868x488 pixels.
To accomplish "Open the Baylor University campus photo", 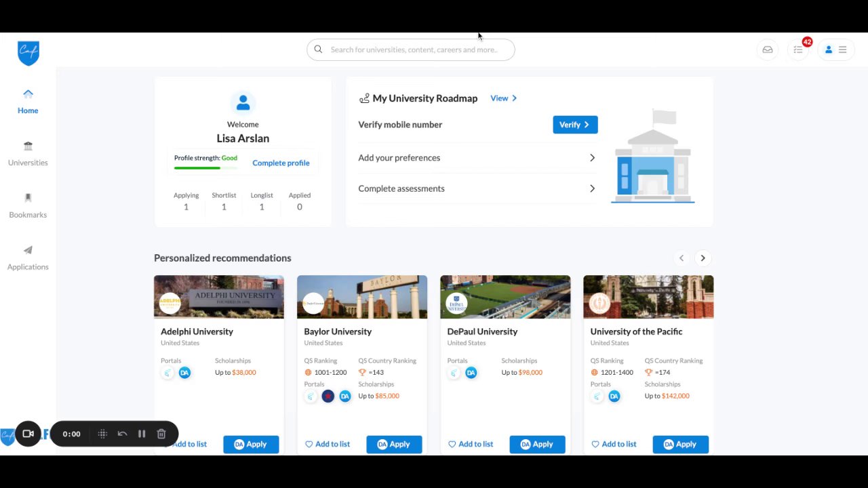I will click(362, 297).
